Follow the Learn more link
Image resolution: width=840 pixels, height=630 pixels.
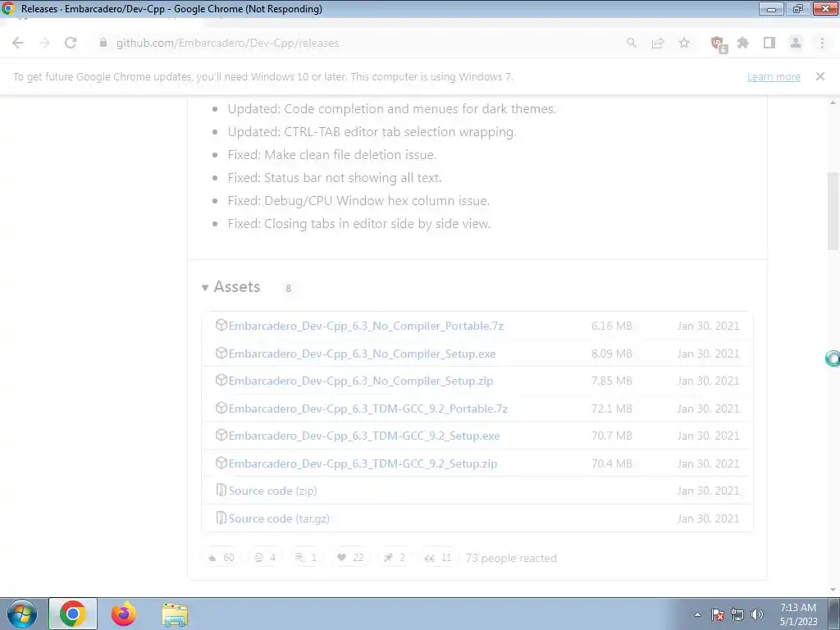pos(774,76)
